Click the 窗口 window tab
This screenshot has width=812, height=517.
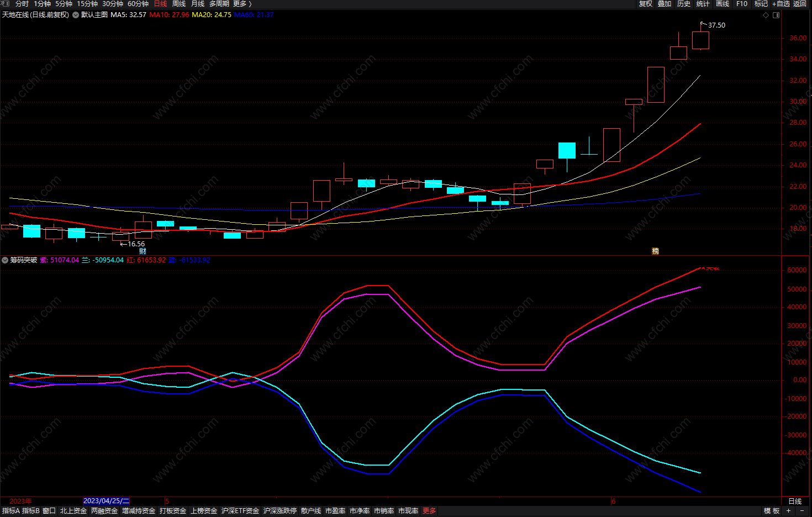(x=49, y=511)
